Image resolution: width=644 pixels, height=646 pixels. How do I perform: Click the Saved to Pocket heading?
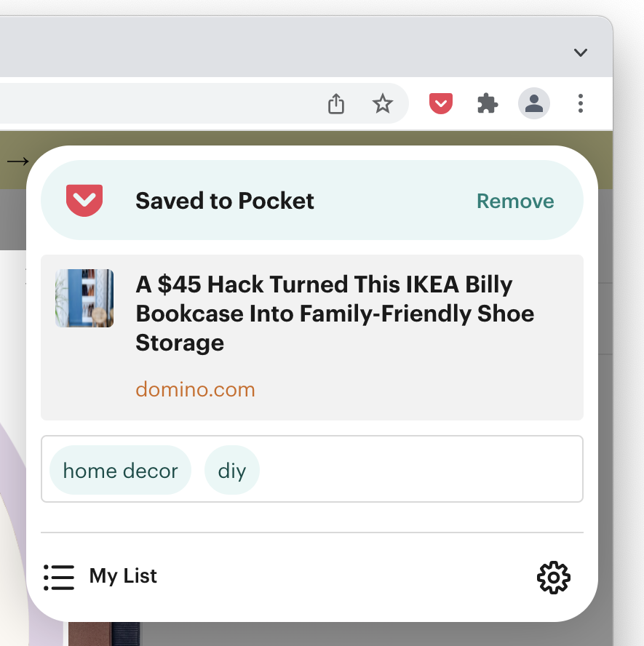(225, 201)
